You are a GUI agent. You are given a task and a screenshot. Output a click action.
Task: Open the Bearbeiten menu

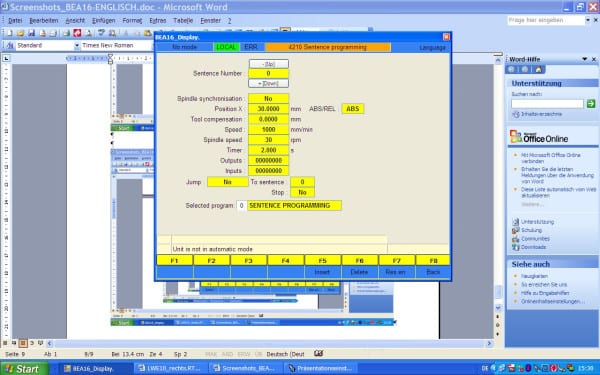point(44,20)
